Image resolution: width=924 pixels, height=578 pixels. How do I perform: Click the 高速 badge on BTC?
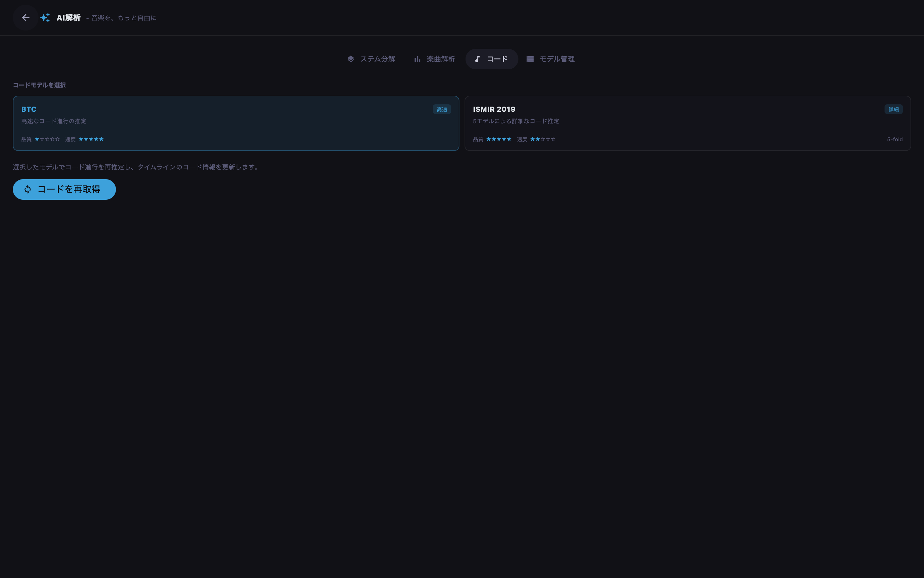coord(442,109)
